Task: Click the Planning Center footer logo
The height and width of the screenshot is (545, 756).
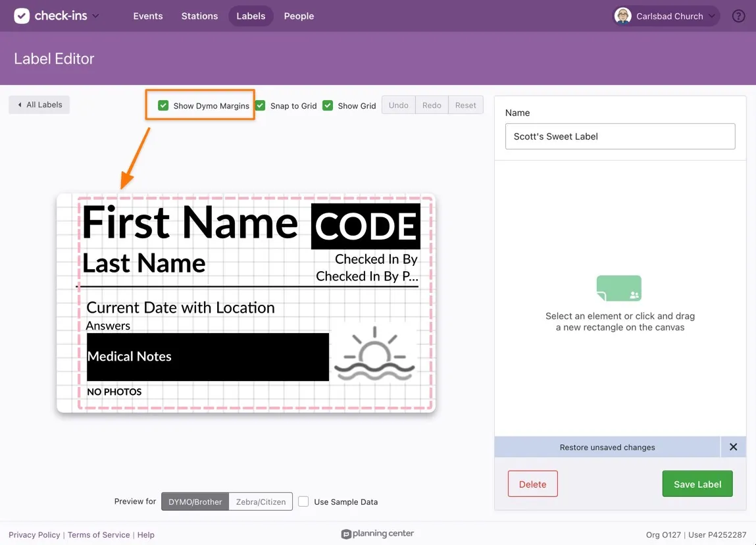Action: (x=378, y=534)
